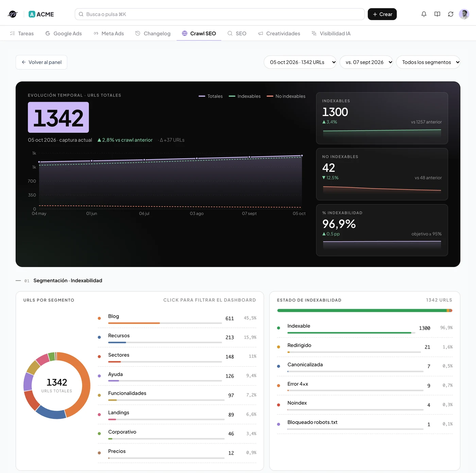The width and height of the screenshot is (476, 473).
Task: Filter dashboard by Sectores segment
Action: [x=177, y=357]
